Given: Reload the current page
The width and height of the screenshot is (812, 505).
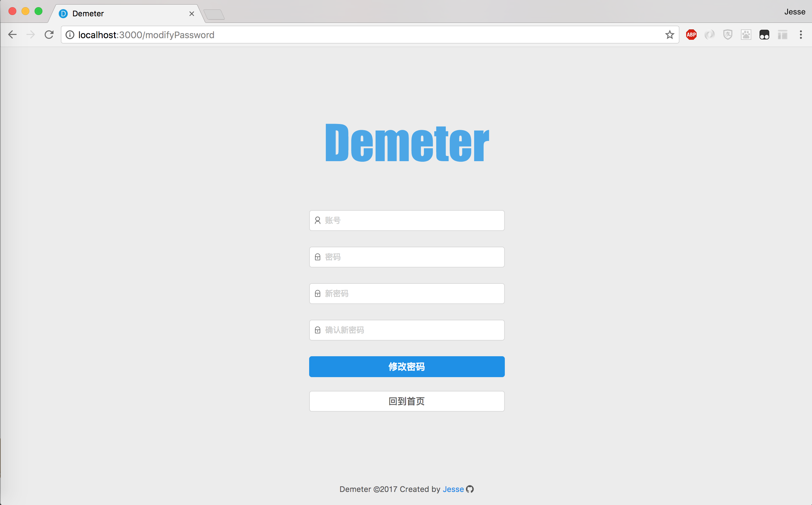Looking at the screenshot, I should (x=49, y=35).
